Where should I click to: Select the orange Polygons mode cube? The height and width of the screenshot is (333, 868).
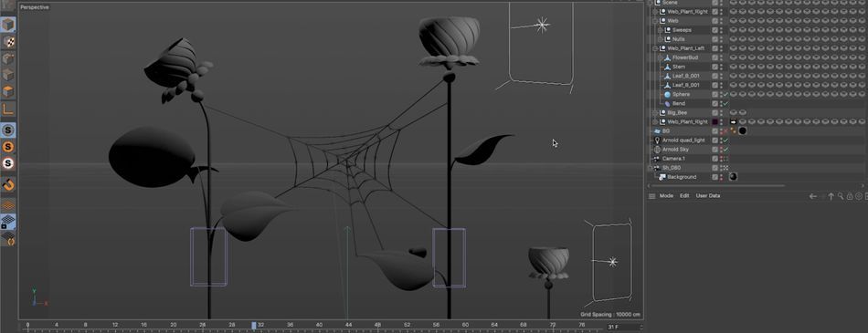tap(7, 91)
